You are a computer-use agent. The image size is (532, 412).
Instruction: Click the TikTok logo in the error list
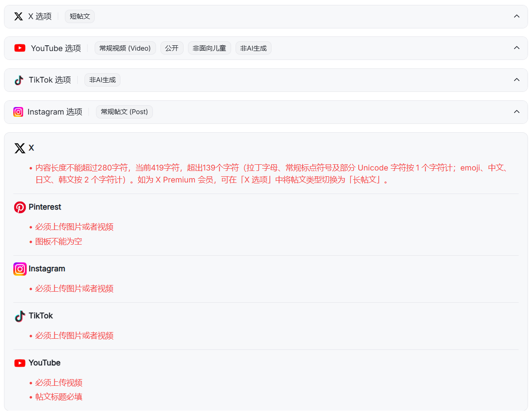[20, 316]
